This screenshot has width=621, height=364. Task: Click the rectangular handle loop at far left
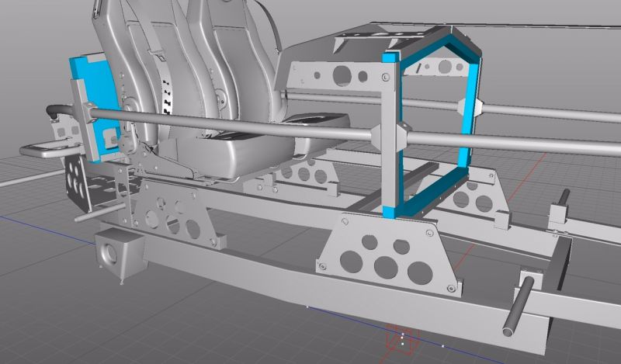coord(44,149)
